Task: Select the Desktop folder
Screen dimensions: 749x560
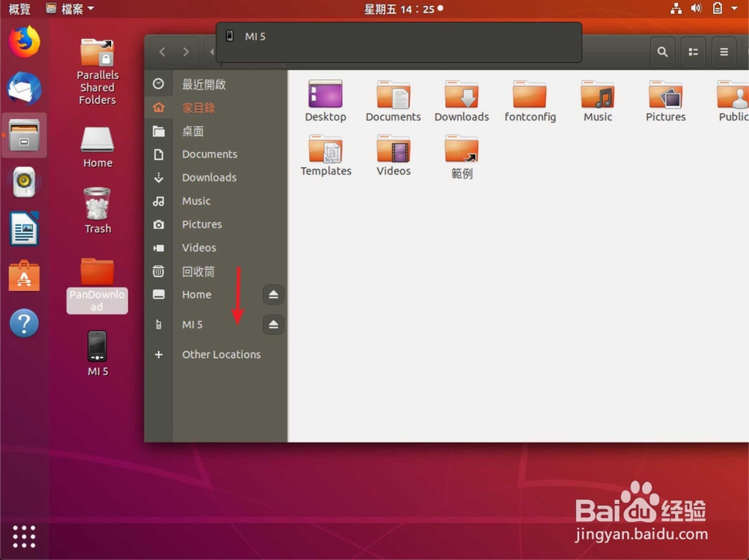Action: coord(325,101)
